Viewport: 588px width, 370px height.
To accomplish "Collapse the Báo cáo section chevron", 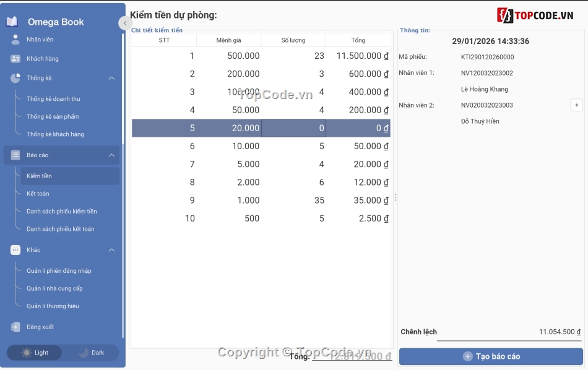I will [111, 155].
